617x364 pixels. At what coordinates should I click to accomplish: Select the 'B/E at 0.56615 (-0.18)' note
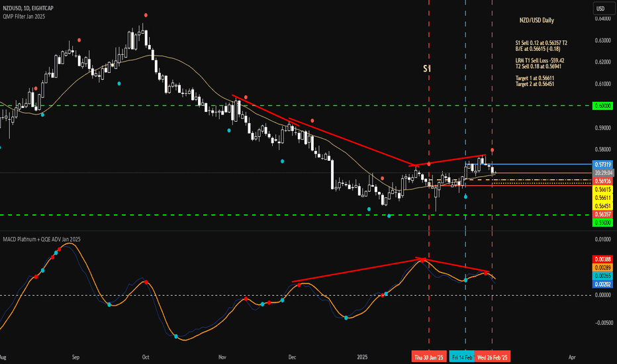click(538, 49)
